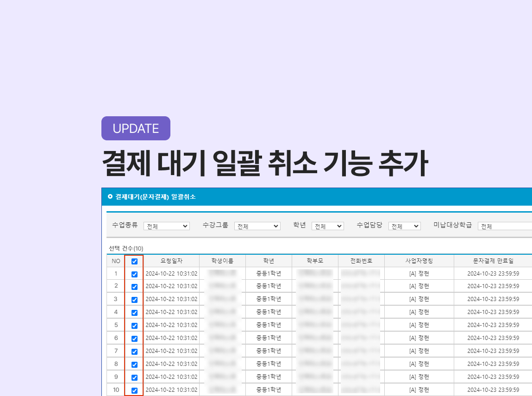The image size is (532, 396).
Task: Click the UPDATE badge
Action: [136, 128]
